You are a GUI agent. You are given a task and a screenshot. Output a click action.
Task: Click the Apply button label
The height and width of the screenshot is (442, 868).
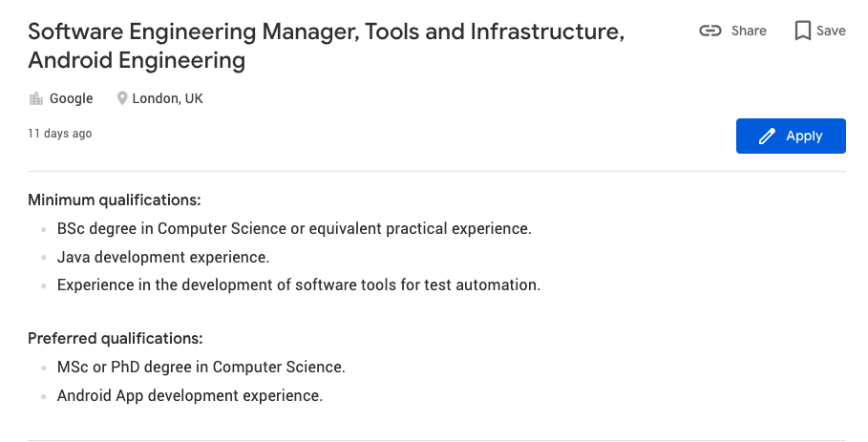(804, 137)
